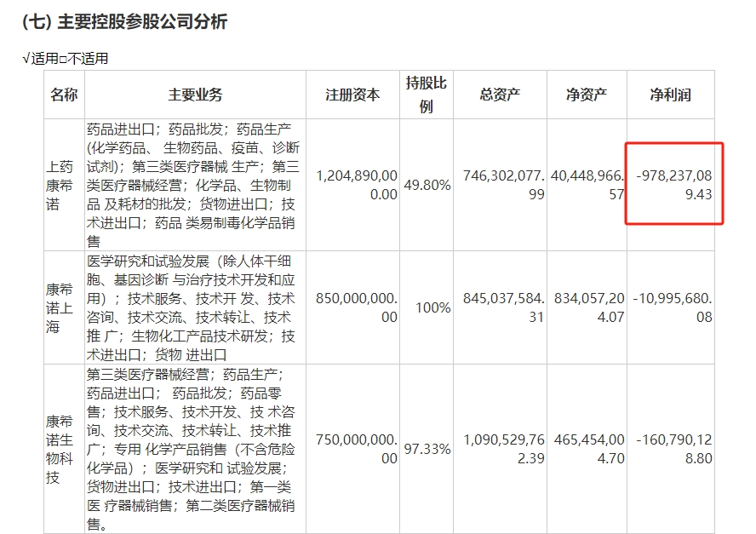
Task: Click the heading 主要控股参股公司分析
Action: (x=142, y=21)
